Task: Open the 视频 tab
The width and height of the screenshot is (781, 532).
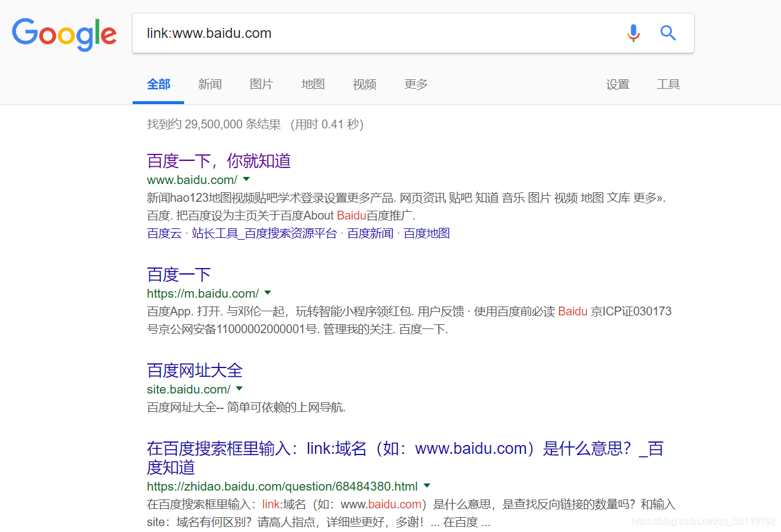Action: 364,85
